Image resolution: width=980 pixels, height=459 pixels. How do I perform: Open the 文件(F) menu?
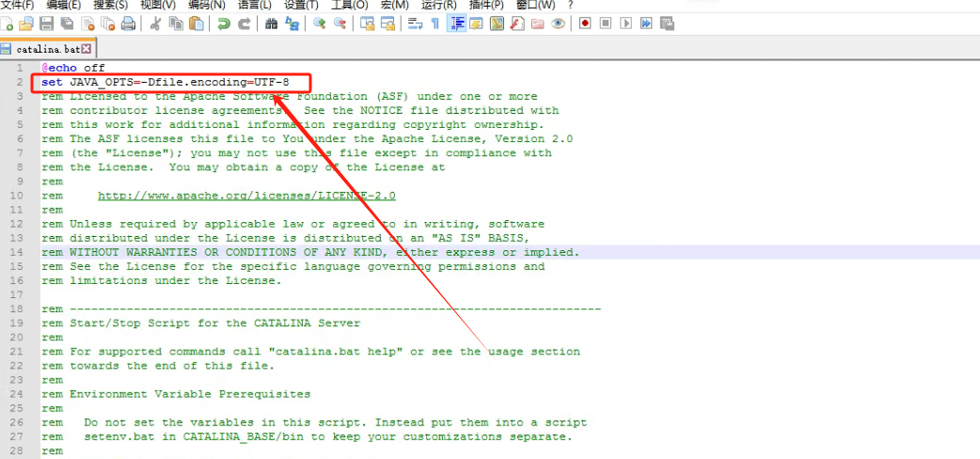(x=18, y=5)
